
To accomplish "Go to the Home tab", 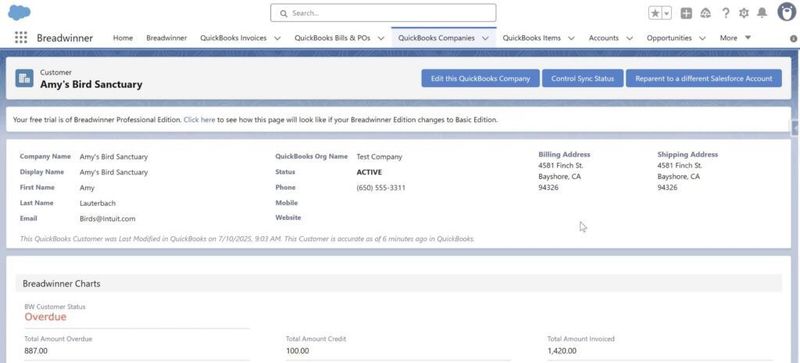I will (x=123, y=38).
